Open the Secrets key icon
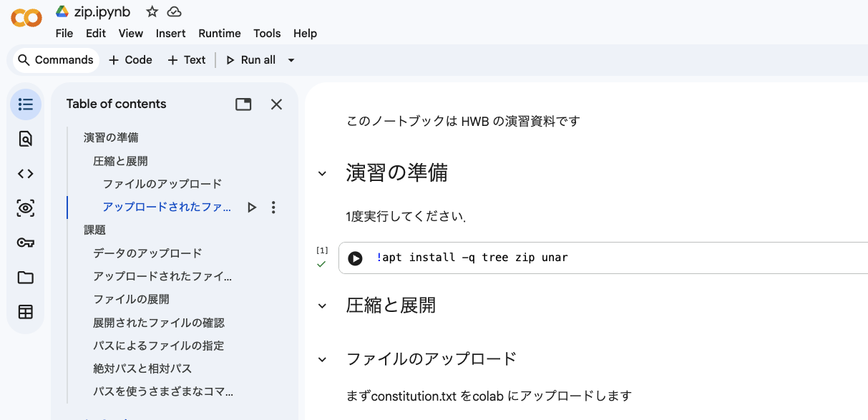This screenshot has width=868, height=420. (26, 243)
